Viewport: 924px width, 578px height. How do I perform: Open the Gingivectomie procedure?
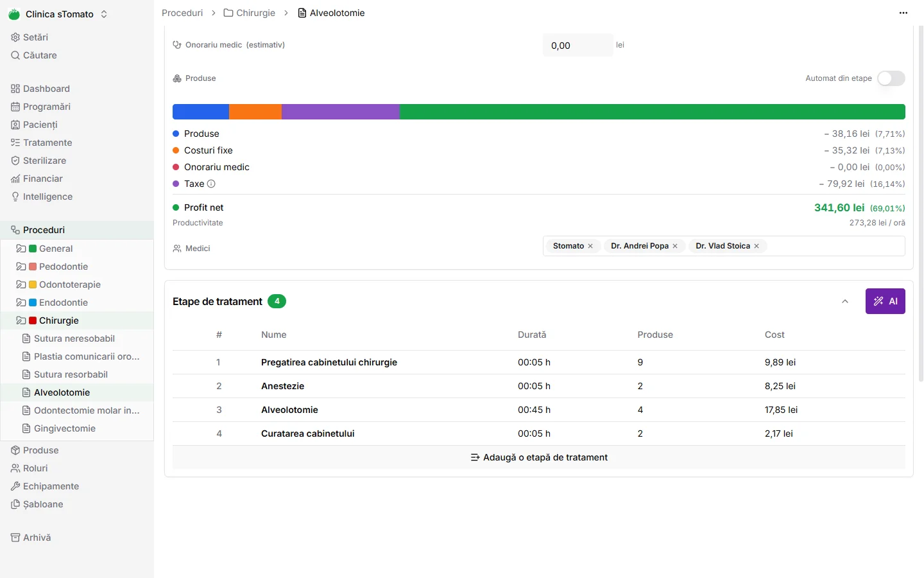(x=65, y=428)
